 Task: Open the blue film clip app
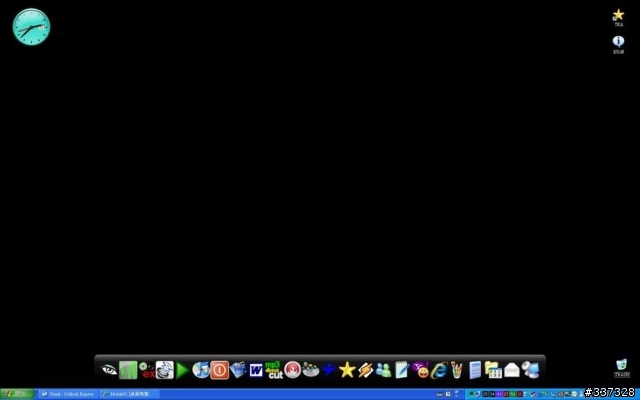point(238,370)
